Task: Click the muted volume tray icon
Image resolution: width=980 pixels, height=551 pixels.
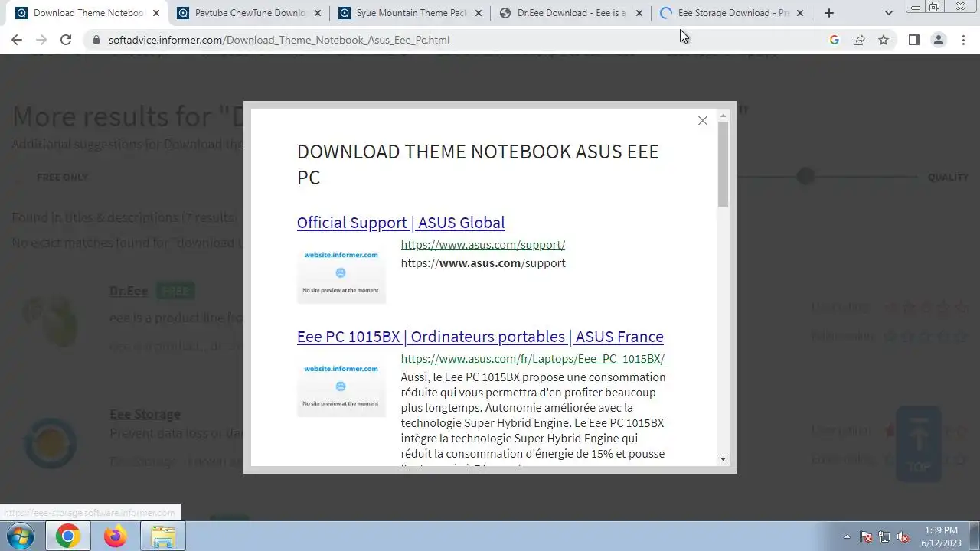Action: pos(903,536)
